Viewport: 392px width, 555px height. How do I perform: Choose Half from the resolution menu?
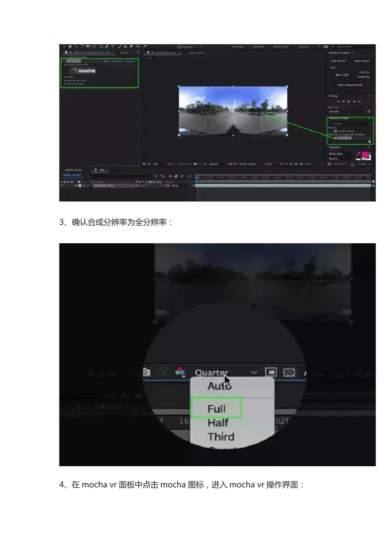[218, 423]
